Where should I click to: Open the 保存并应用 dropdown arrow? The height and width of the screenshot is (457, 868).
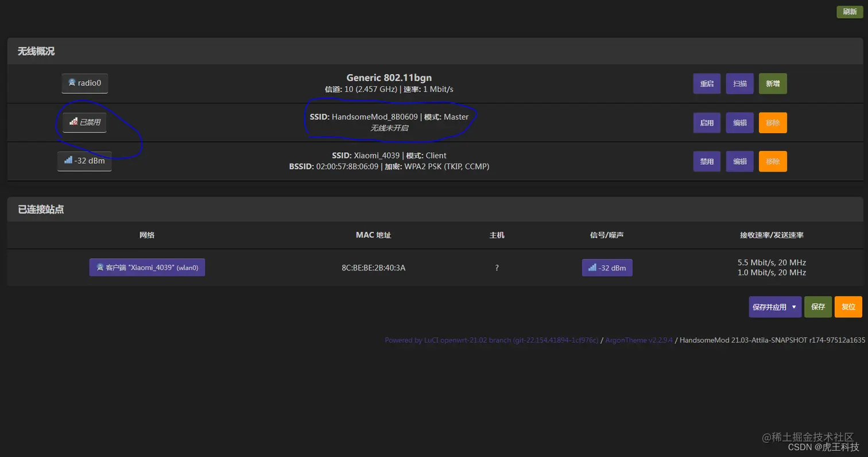(795, 307)
